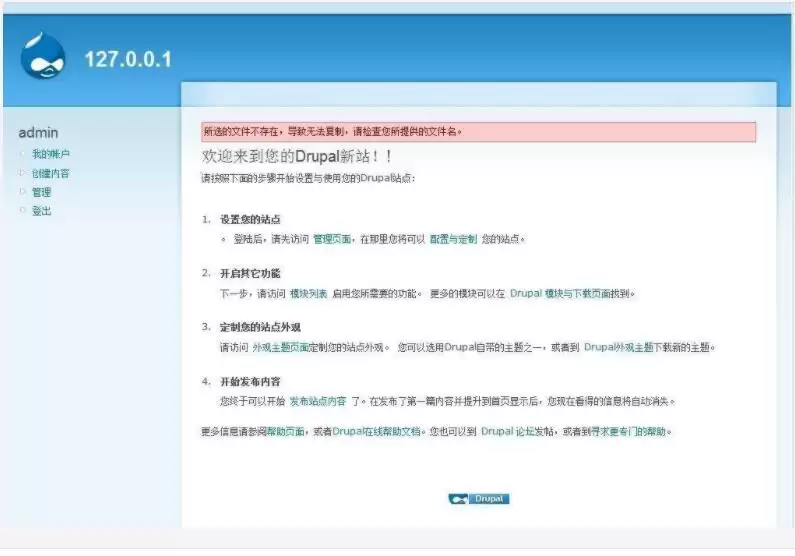Open 我的帐户 in the admin menu
Viewport: 795px width, 556px height.
pyautogui.click(x=51, y=154)
